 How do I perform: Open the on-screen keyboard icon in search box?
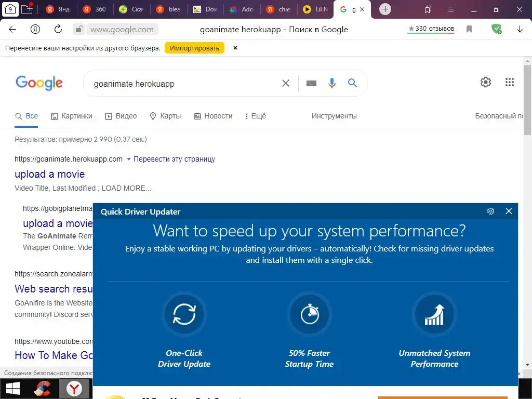(x=311, y=84)
